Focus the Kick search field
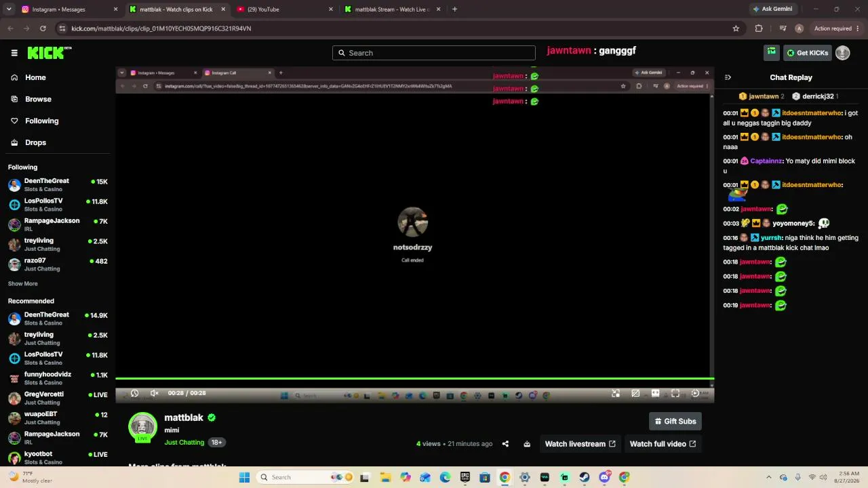 [434, 53]
